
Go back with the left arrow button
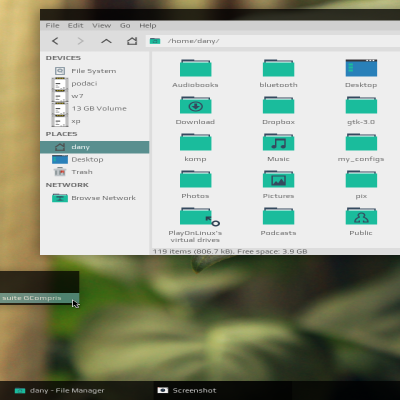point(55,41)
